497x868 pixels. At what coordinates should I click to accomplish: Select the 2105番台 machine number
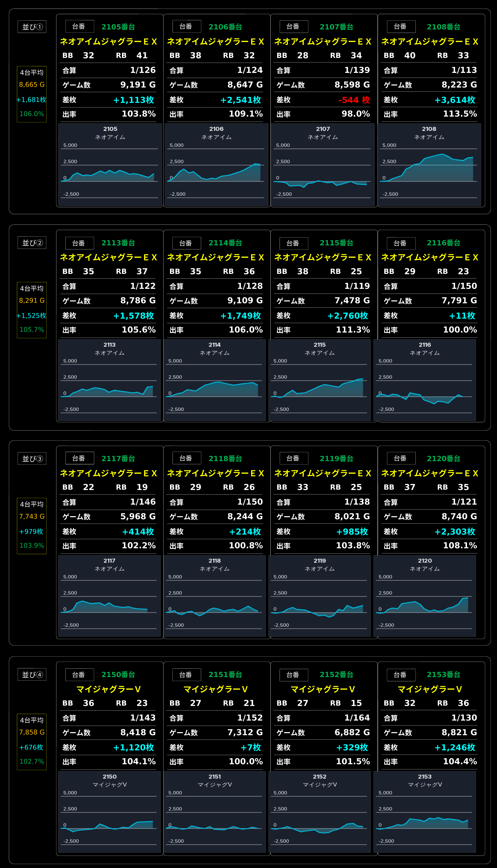click(x=118, y=27)
